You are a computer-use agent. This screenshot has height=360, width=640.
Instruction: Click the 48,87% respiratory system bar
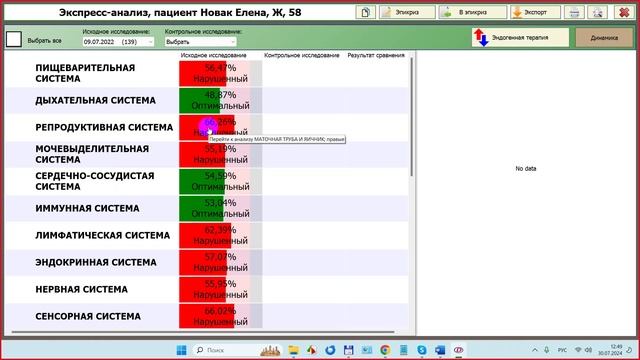coord(220,100)
